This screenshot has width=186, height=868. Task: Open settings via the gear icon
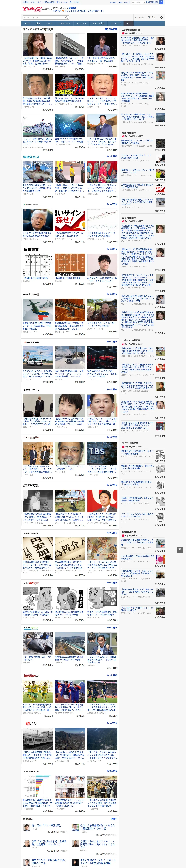coord(161,17)
